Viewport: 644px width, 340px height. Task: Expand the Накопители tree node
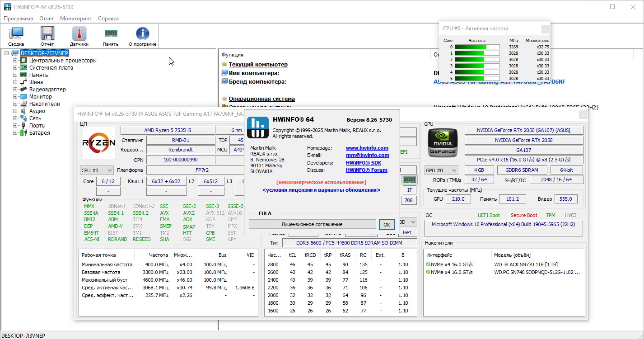[15, 104]
